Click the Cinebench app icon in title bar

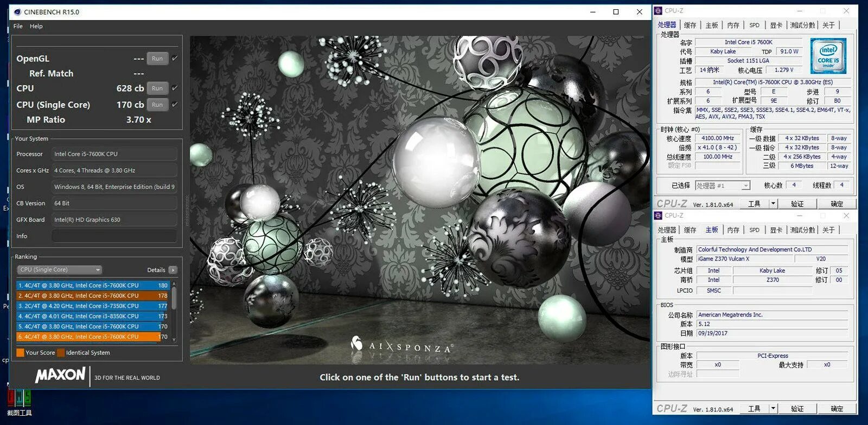tap(17, 12)
